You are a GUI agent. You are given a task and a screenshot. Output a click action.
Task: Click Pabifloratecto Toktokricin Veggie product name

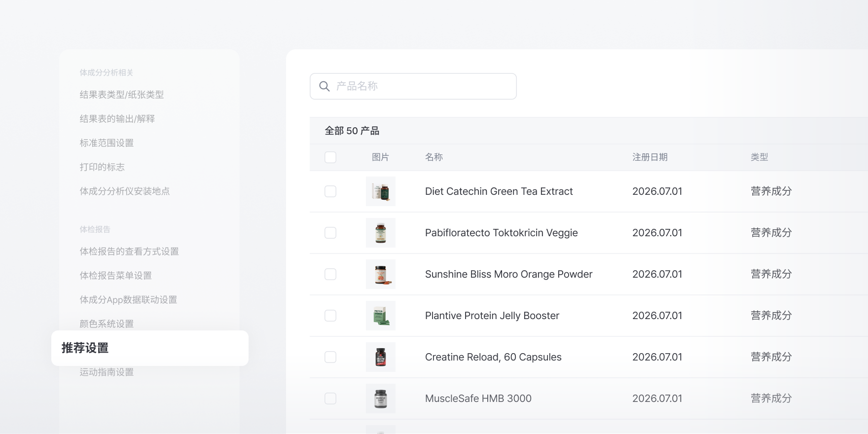coord(501,233)
